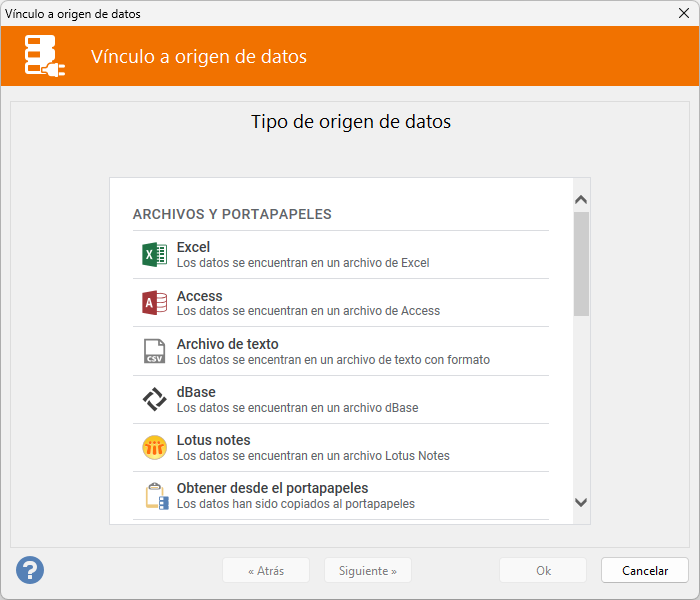Click the data source plug icon in header

pyautogui.click(x=45, y=57)
